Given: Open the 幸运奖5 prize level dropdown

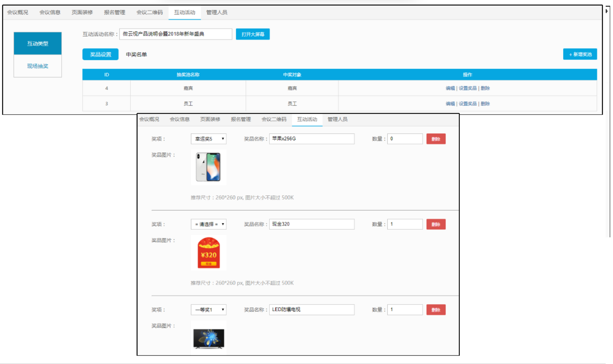Looking at the screenshot, I should (208, 139).
